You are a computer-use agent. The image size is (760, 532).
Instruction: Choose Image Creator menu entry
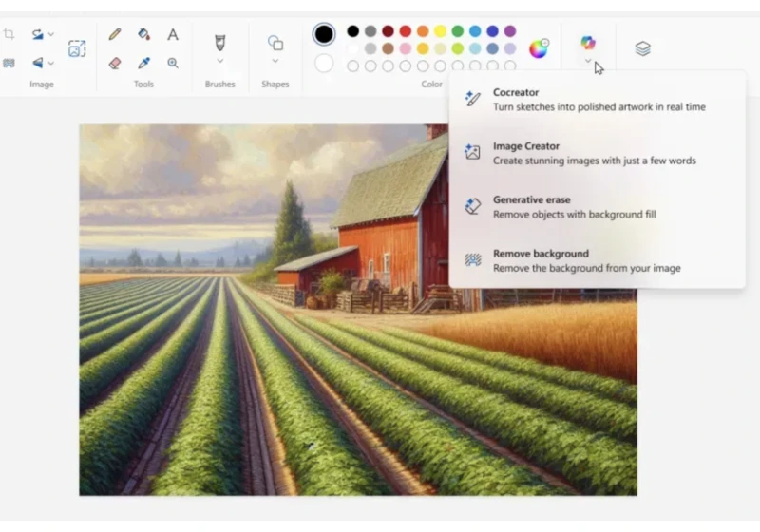coord(598,153)
